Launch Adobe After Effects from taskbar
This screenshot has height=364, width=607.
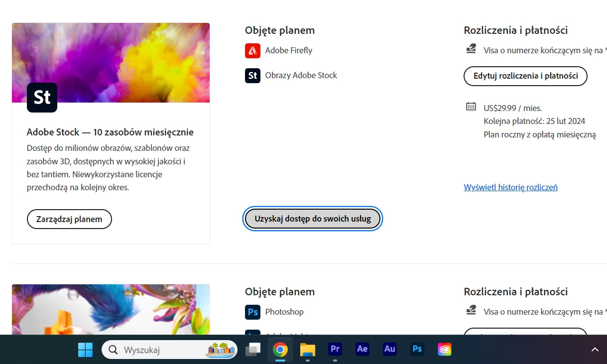(363, 350)
